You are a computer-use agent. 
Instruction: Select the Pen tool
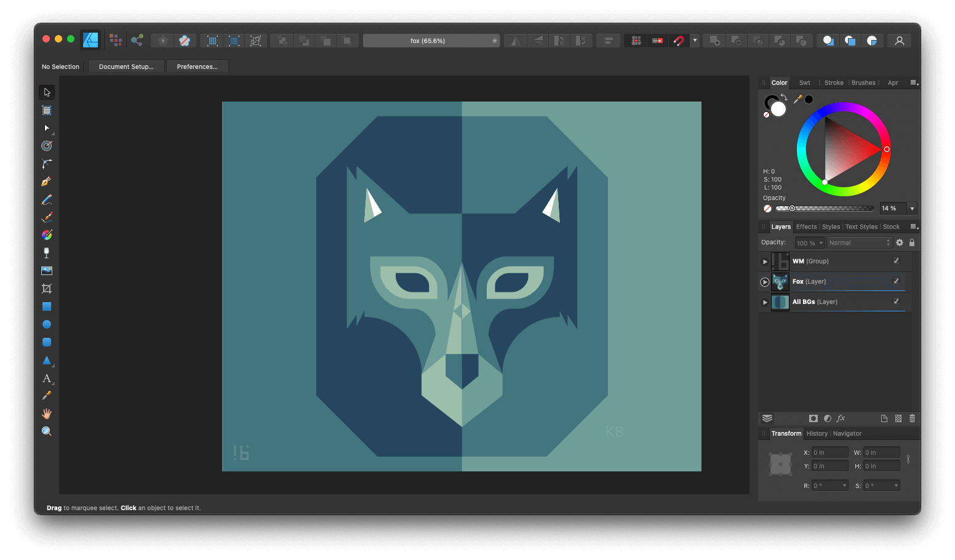click(47, 181)
